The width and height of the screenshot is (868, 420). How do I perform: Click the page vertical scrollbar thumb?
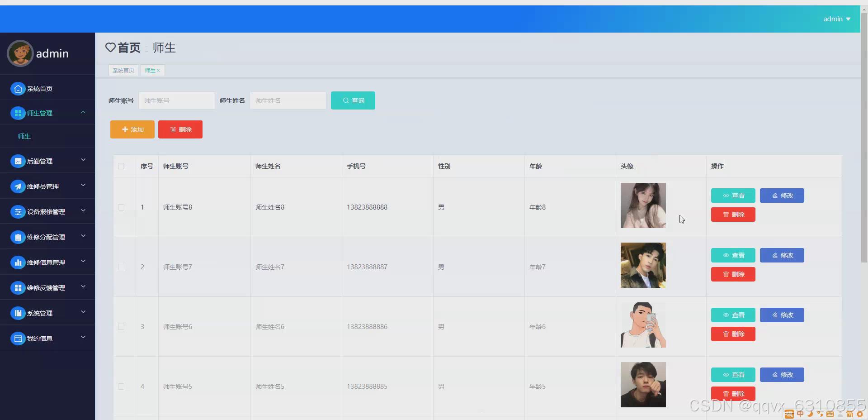click(x=864, y=138)
